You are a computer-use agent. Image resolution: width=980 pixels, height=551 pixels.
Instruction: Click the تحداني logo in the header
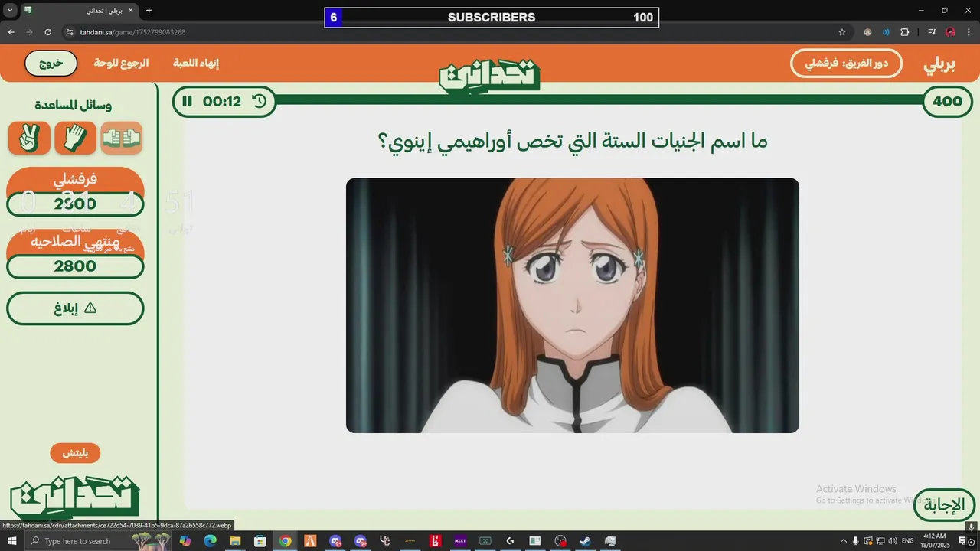[489, 77]
